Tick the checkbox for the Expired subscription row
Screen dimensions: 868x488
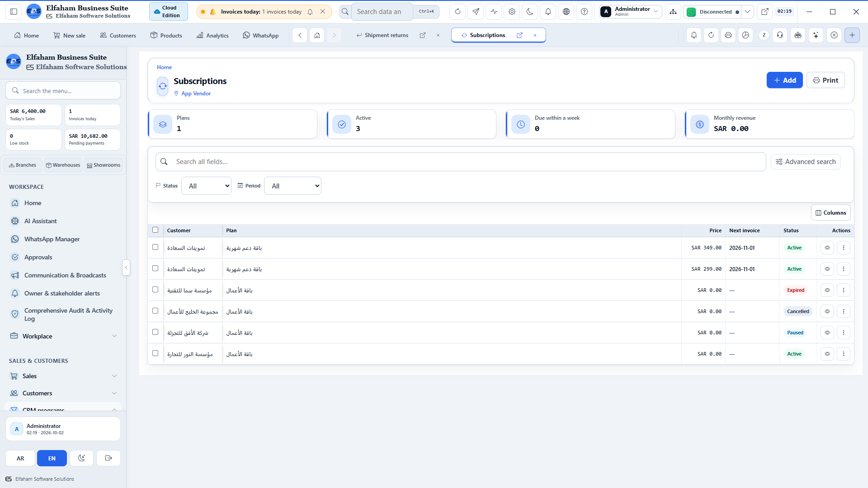click(x=155, y=290)
